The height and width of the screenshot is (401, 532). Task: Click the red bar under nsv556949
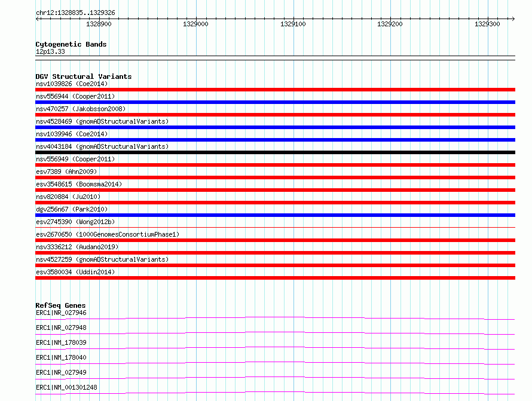(275, 165)
